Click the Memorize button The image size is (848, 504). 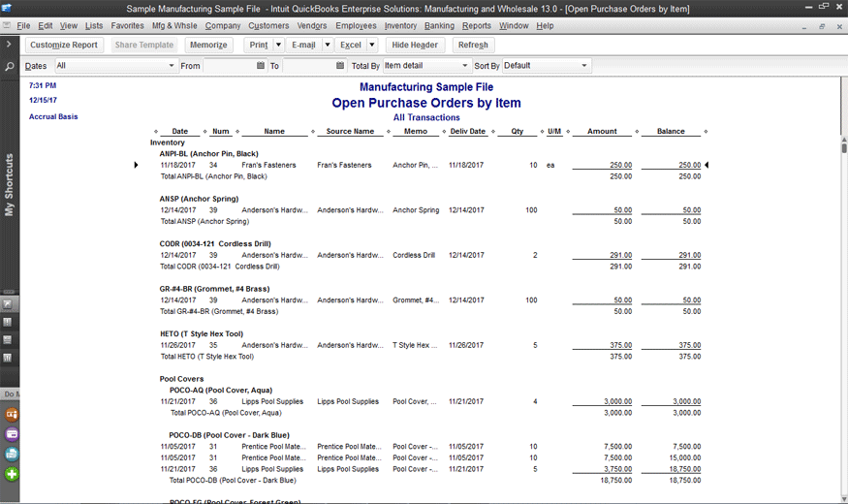pos(208,45)
